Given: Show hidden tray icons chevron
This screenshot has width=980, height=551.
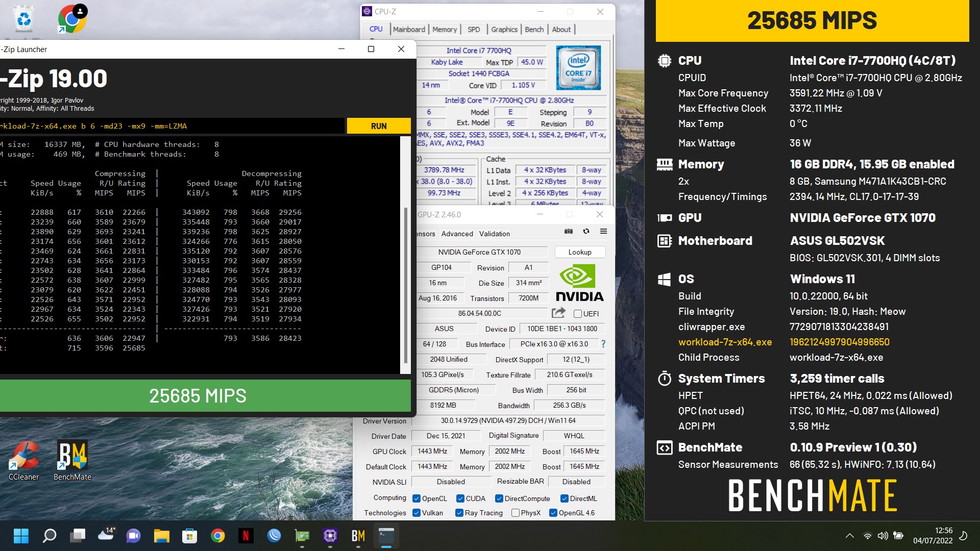Looking at the screenshot, I should pos(850,536).
